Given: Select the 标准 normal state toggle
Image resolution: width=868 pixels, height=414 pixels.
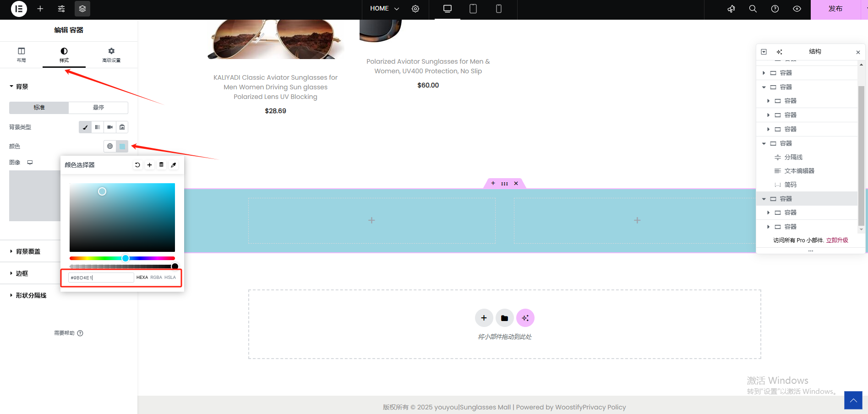Looking at the screenshot, I should pyautogui.click(x=39, y=108).
